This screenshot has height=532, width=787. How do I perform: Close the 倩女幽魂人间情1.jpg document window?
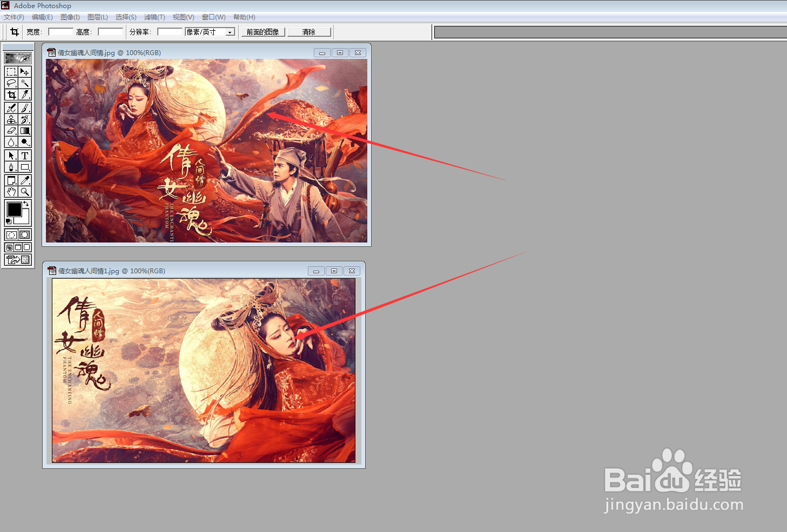pos(352,271)
